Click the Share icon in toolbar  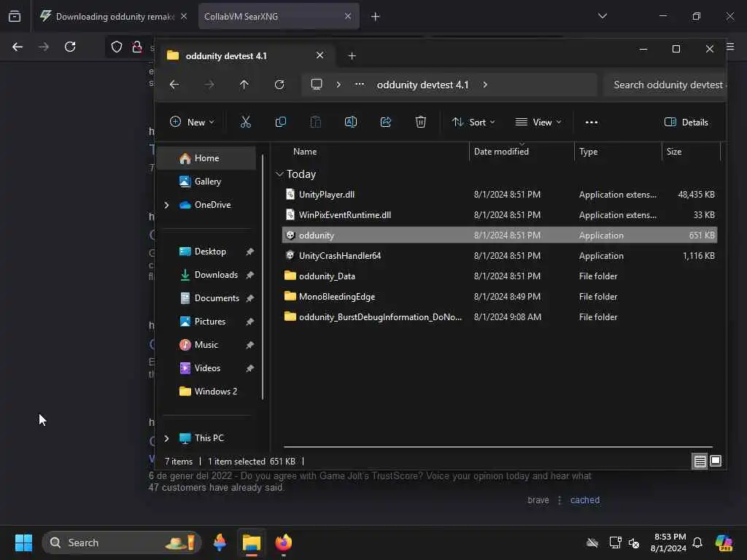[x=386, y=122]
